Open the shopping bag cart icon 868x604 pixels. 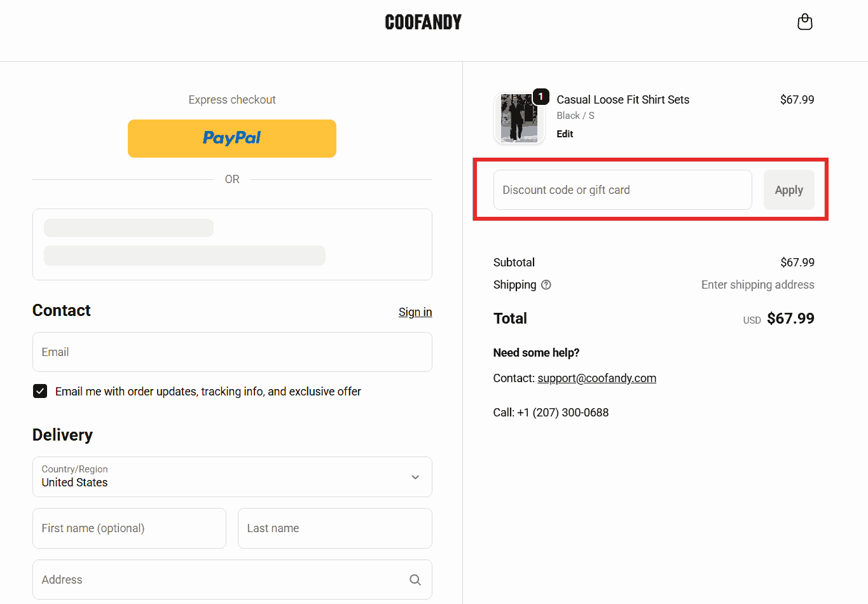[x=804, y=22]
